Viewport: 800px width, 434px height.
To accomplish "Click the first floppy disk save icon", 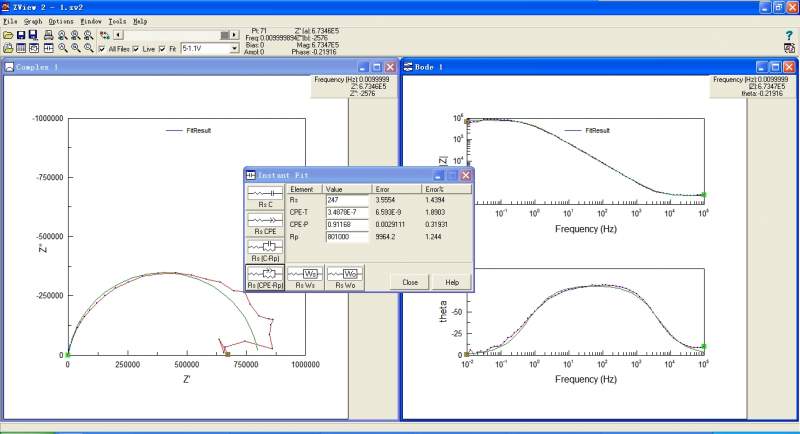I will (x=21, y=35).
